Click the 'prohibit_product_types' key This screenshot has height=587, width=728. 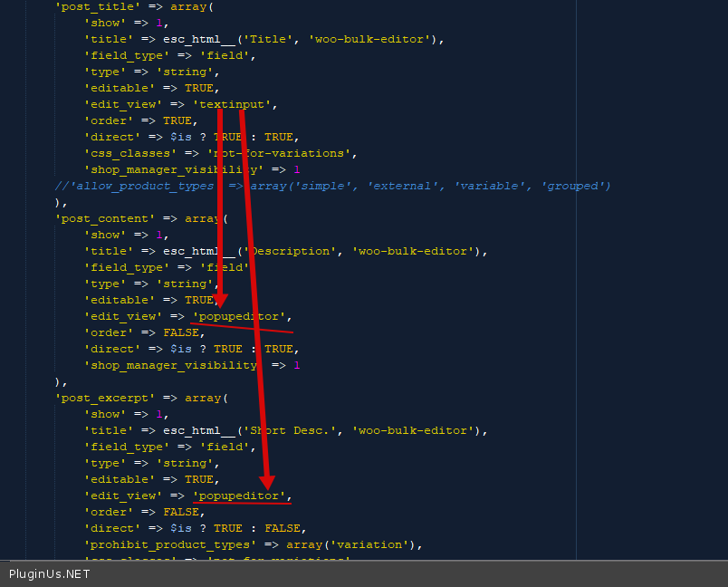click(x=169, y=544)
